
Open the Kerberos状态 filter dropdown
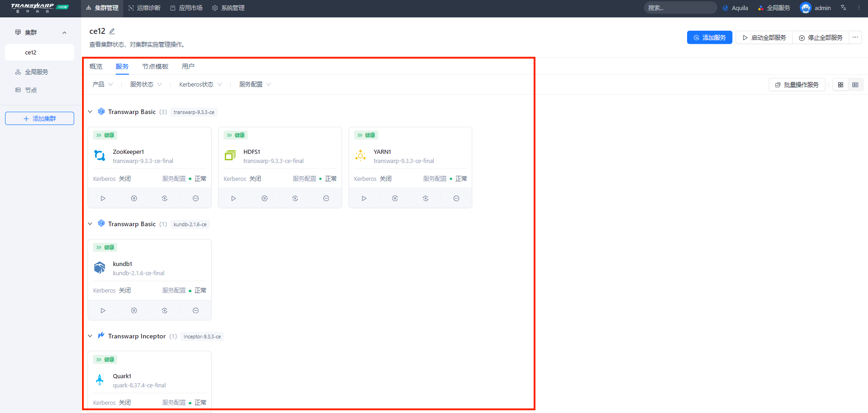tap(201, 84)
